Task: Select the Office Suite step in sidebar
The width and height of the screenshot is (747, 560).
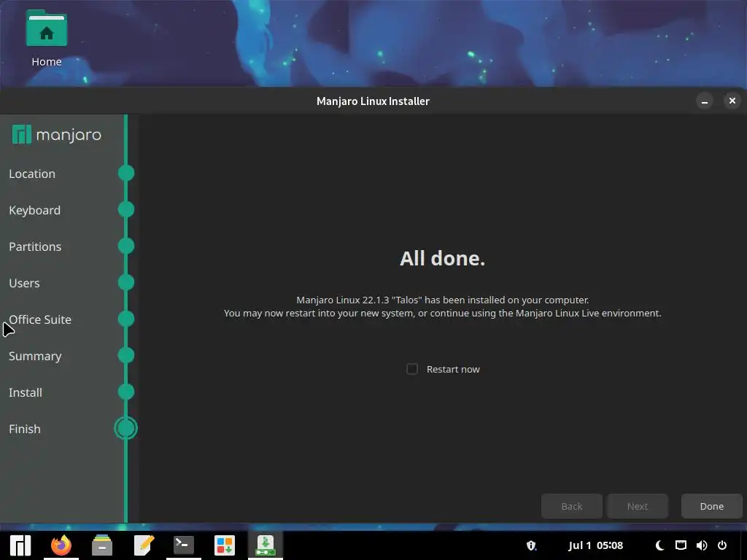Action: click(40, 319)
